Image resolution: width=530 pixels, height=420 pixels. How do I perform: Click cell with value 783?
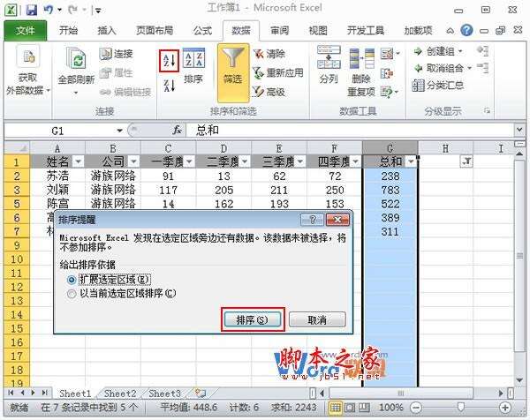click(x=390, y=190)
